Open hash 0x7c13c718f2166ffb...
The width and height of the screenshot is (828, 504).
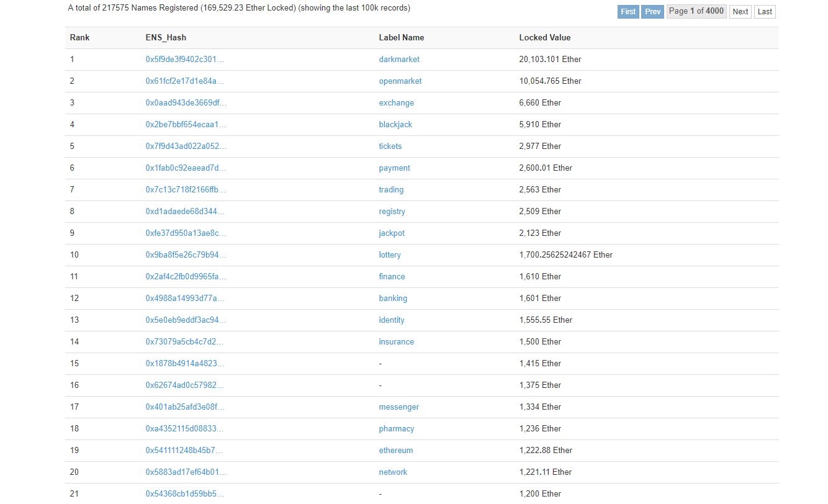click(186, 190)
